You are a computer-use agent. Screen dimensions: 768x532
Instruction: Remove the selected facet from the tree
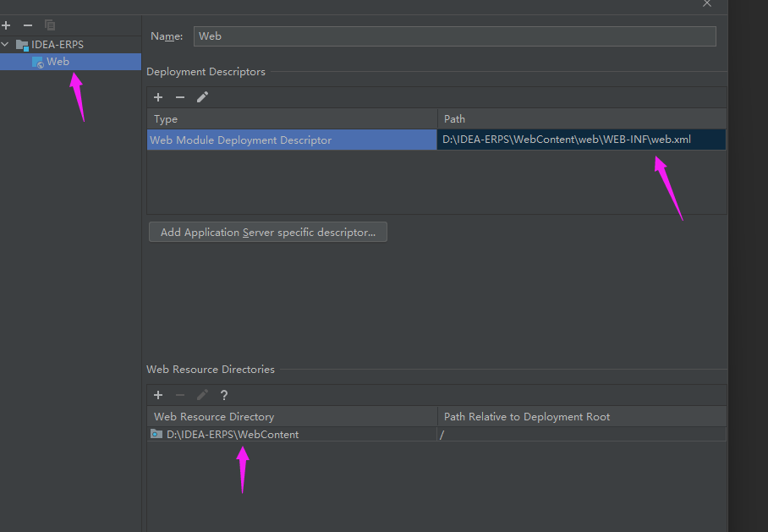(x=28, y=25)
